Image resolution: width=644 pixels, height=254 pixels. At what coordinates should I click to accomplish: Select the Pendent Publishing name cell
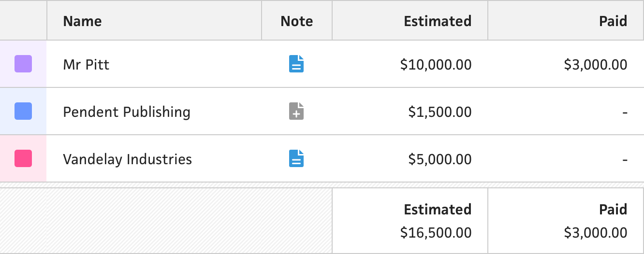coord(154,112)
